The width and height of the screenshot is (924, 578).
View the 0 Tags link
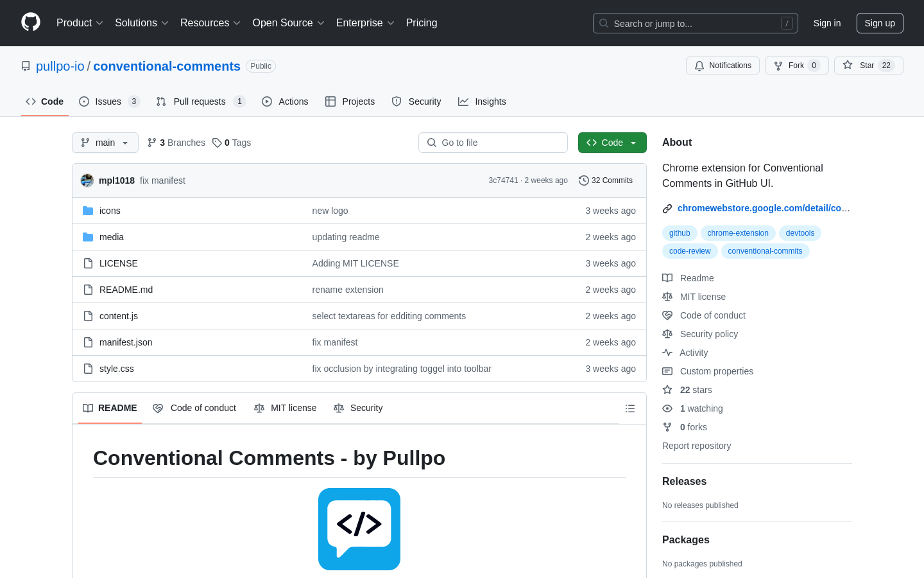coord(232,143)
